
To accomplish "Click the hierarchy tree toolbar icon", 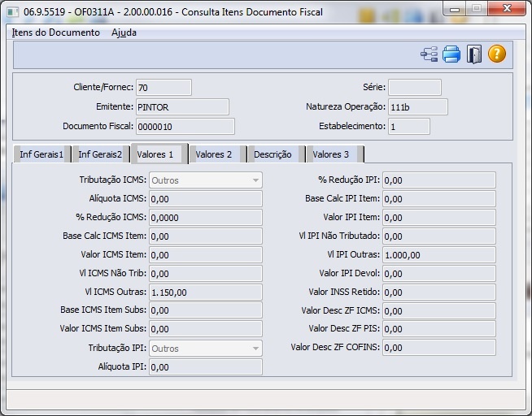I will point(430,54).
